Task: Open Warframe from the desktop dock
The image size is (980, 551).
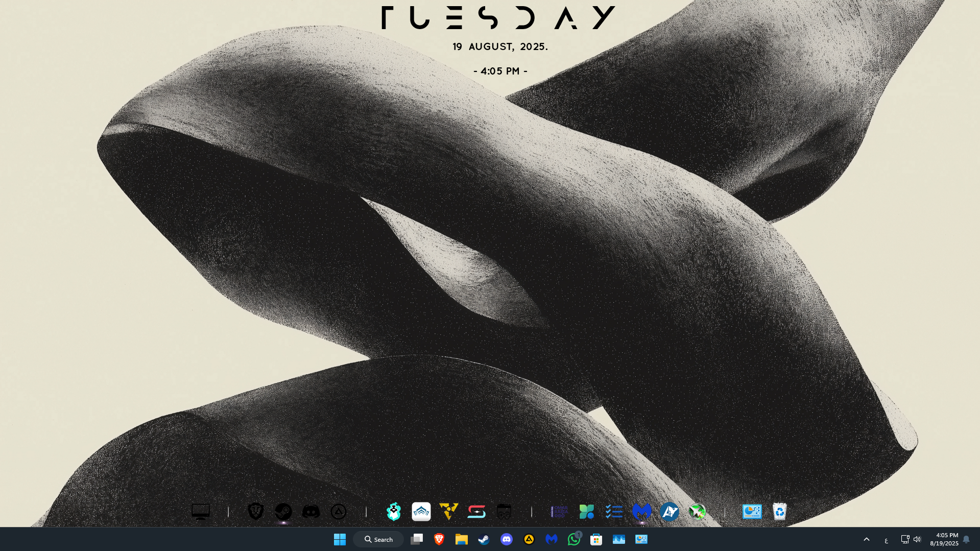Action: pos(421,512)
